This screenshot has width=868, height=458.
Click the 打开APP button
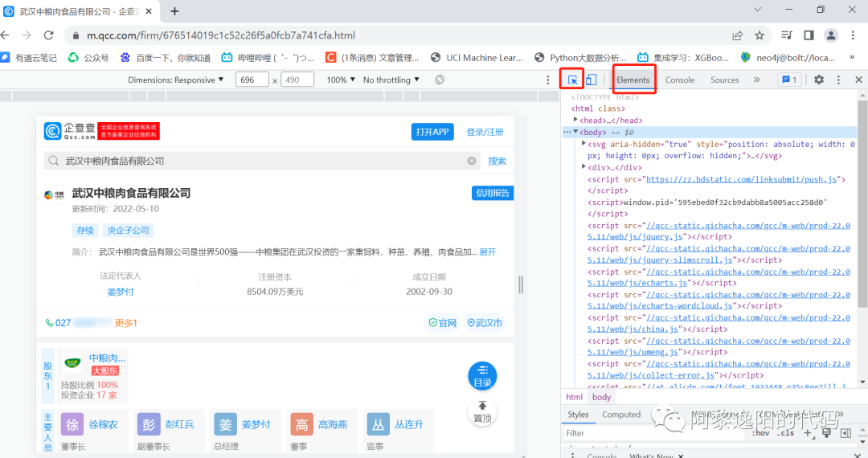pyautogui.click(x=432, y=132)
